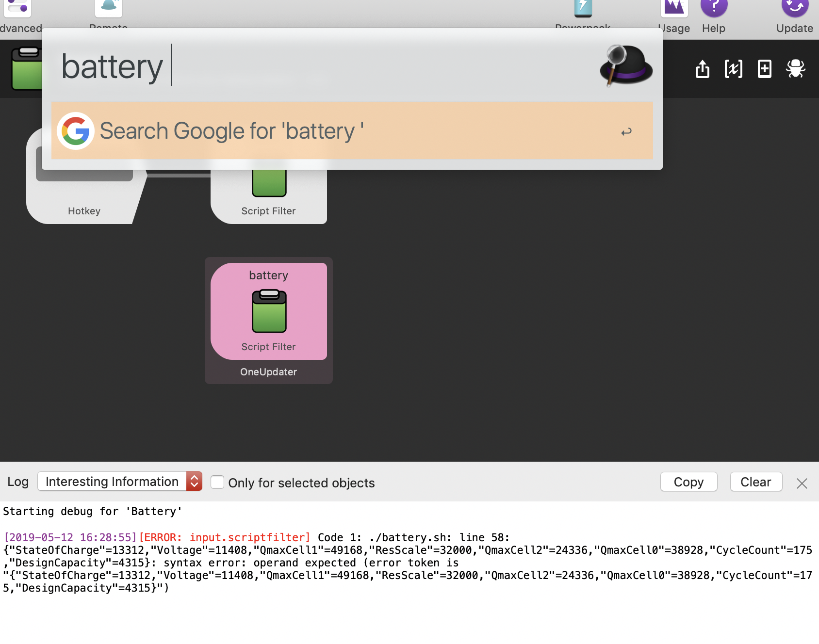Open the Usage preferences tab
The image size is (819, 644).
coord(674,17)
